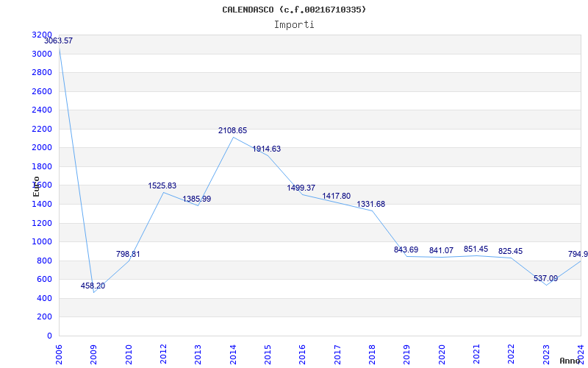588x368 pixels.
Task: Select the 1385.99 value label
Action: click(197, 199)
